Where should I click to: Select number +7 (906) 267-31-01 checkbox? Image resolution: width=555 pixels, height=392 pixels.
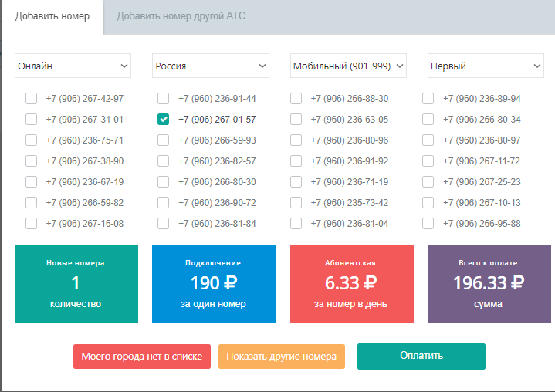pyautogui.click(x=31, y=120)
